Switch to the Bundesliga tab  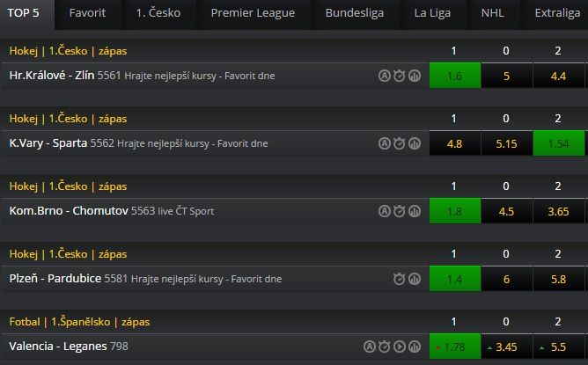coord(355,13)
